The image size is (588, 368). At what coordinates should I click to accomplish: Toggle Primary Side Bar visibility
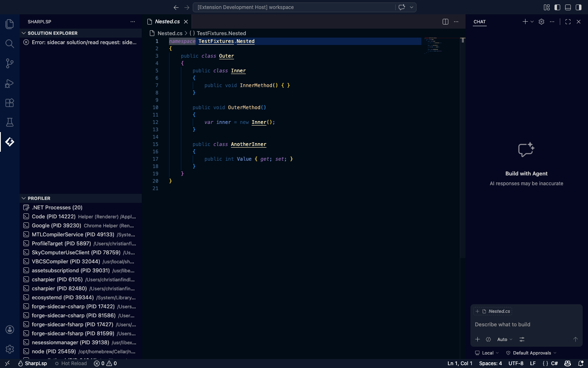[x=557, y=7]
